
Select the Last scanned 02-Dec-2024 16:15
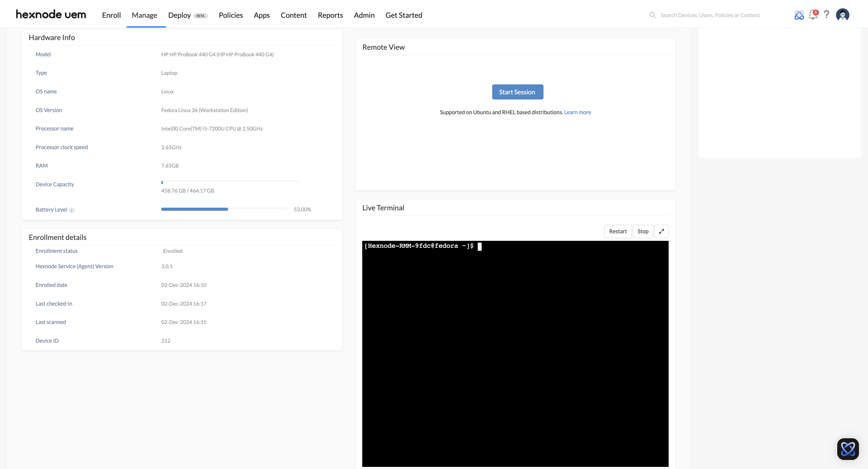coord(184,322)
